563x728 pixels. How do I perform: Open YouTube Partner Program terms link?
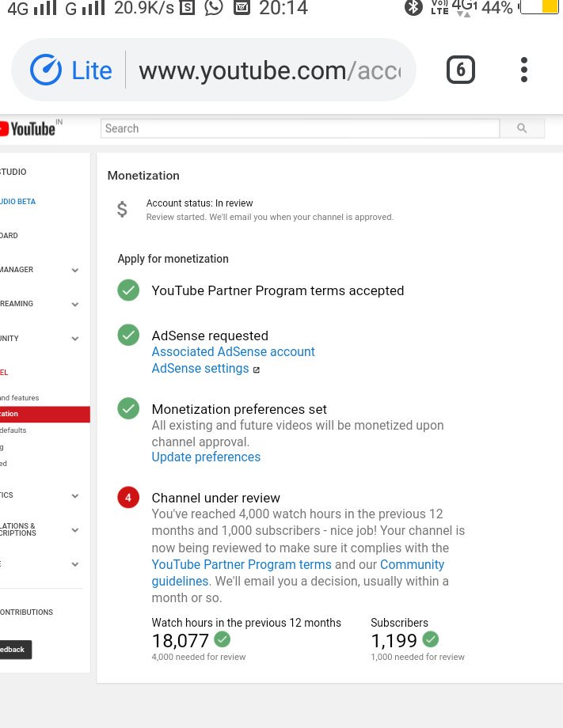[242, 564]
